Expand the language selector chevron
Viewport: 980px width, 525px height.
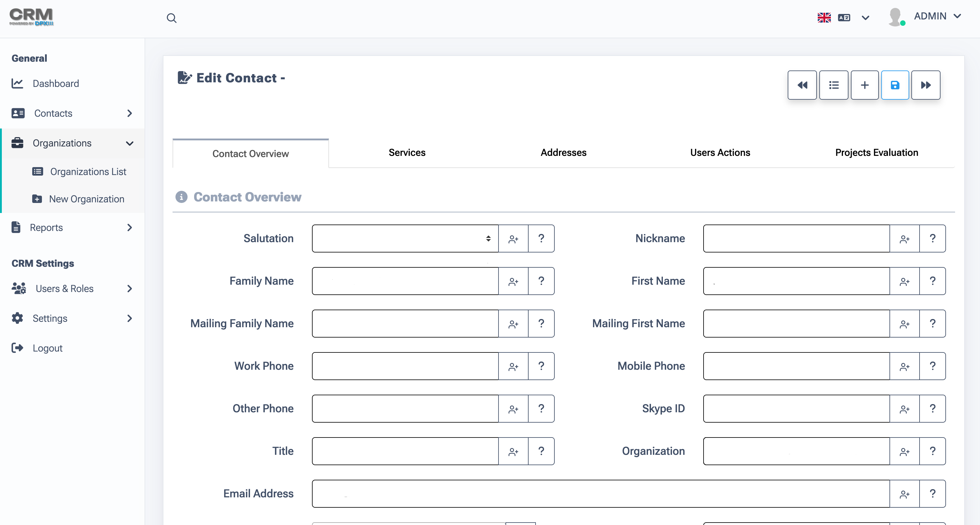click(x=865, y=18)
